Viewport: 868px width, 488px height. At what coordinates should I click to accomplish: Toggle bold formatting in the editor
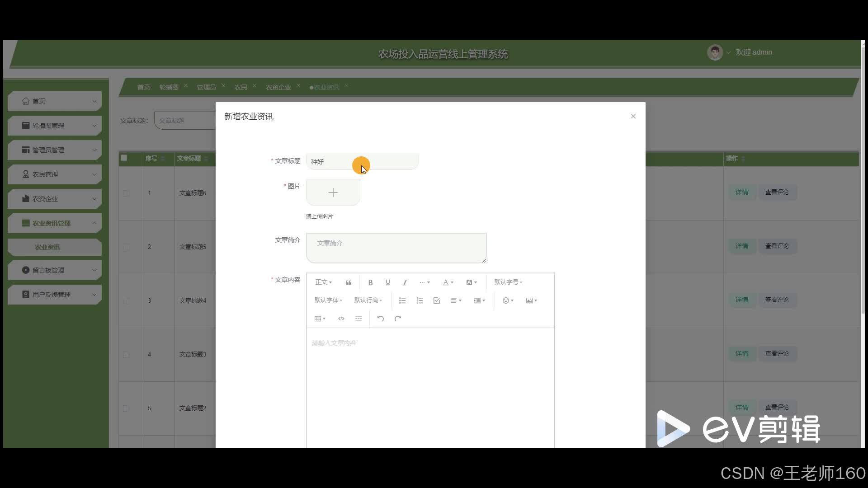[x=370, y=282]
